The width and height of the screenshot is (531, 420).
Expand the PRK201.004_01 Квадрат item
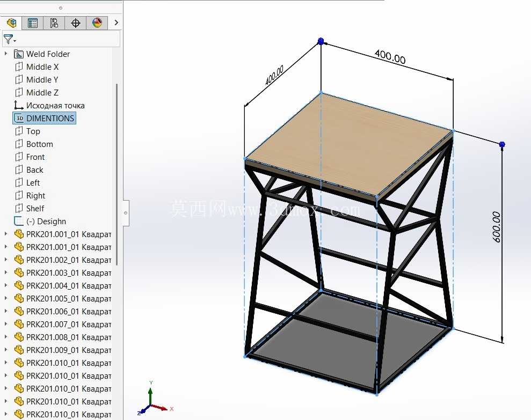6,285
